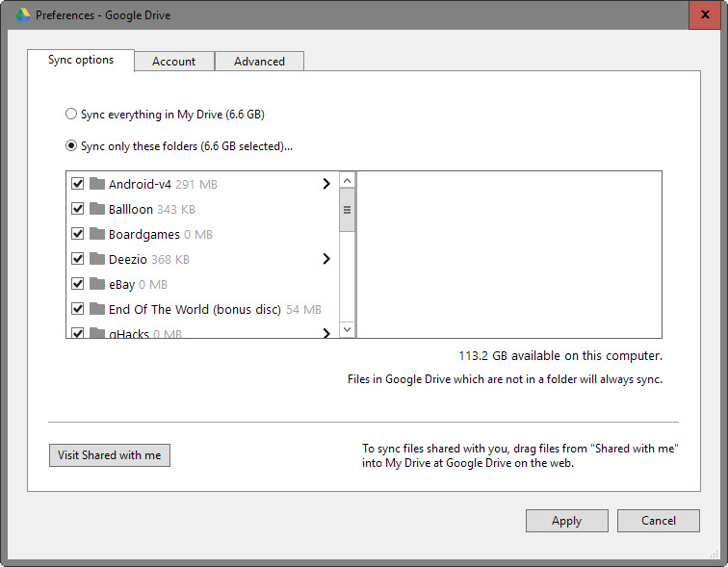The width and height of the screenshot is (728, 567).
Task: Cancel the preferences dialog
Action: (x=659, y=521)
